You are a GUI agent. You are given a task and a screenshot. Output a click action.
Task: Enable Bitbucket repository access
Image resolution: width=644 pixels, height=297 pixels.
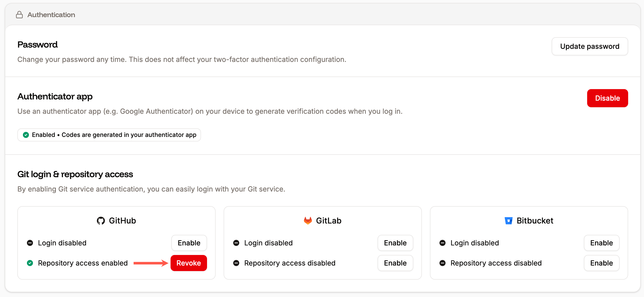tap(601, 263)
